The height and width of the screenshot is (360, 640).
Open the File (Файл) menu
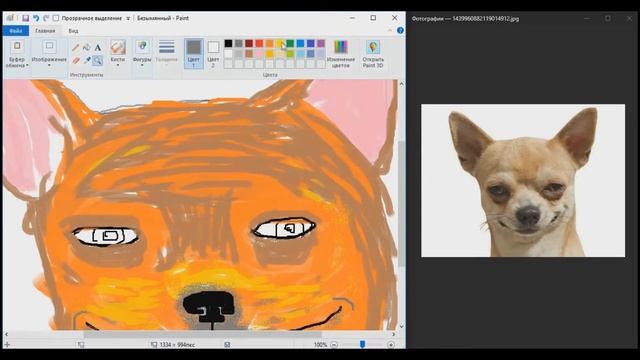(x=16, y=31)
